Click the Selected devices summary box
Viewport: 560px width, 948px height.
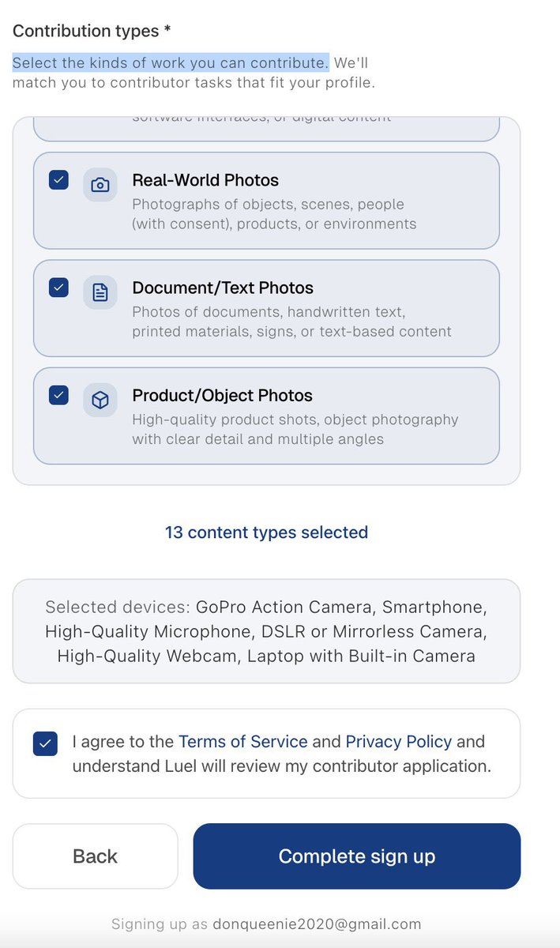click(x=266, y=631)
